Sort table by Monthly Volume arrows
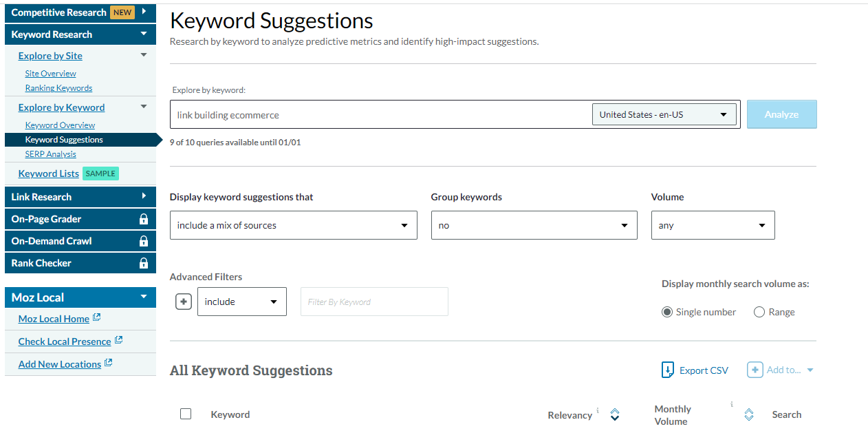 (x=749, y=414)
